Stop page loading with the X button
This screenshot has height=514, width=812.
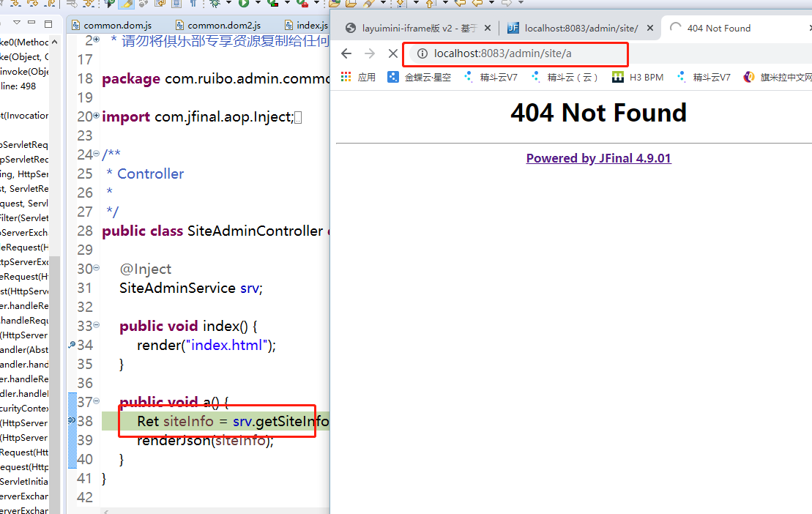click(392, 53)
